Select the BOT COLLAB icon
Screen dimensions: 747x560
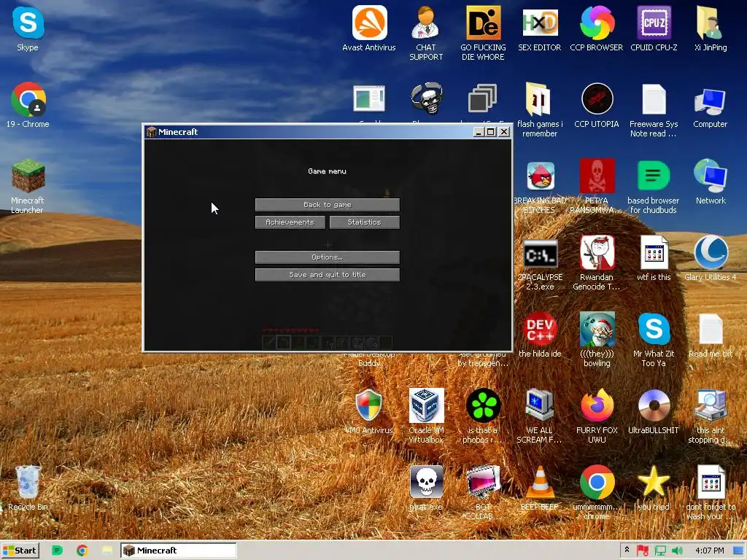(x=483, y=493)
